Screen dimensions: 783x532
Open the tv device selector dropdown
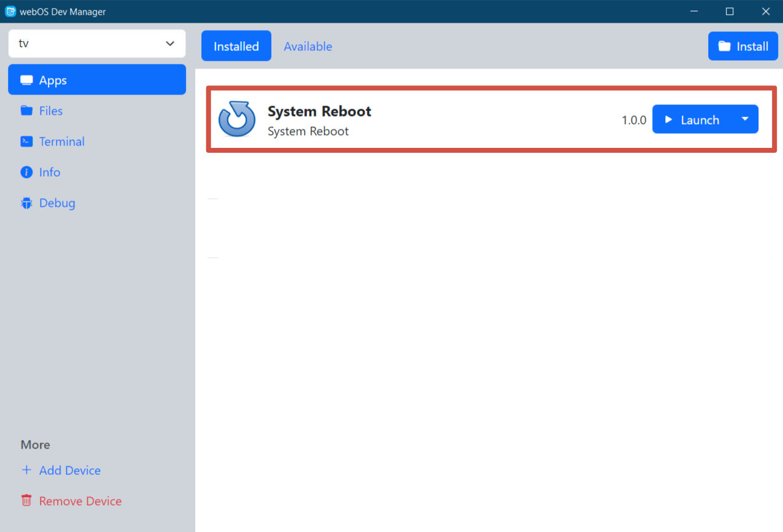click(x=97, y=44)
